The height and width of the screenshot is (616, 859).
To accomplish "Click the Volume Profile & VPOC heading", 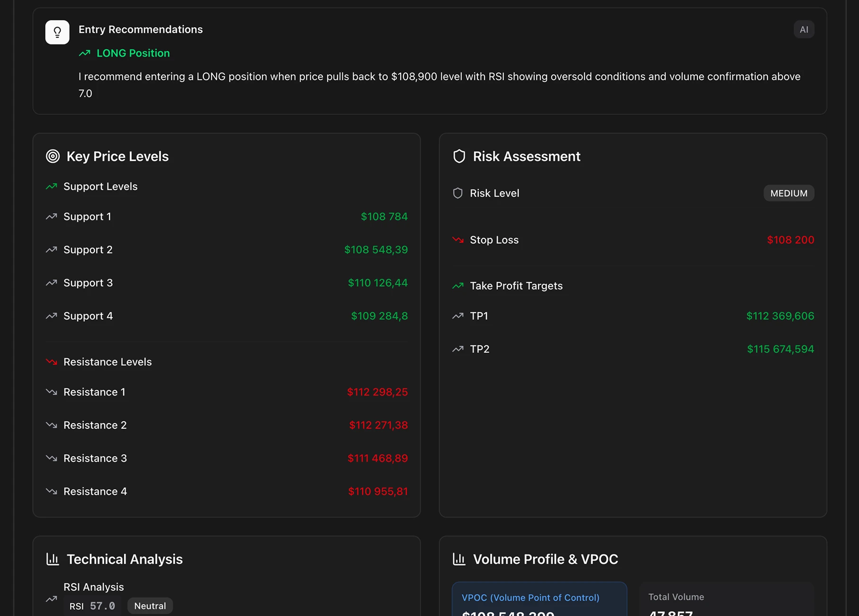I will (546, 559).
